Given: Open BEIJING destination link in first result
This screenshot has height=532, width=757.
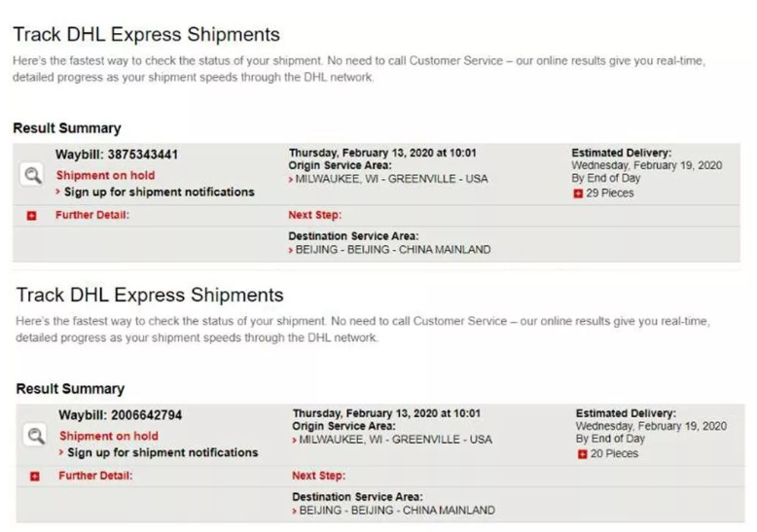Looking at the screenshot, I should click(393, 250).
